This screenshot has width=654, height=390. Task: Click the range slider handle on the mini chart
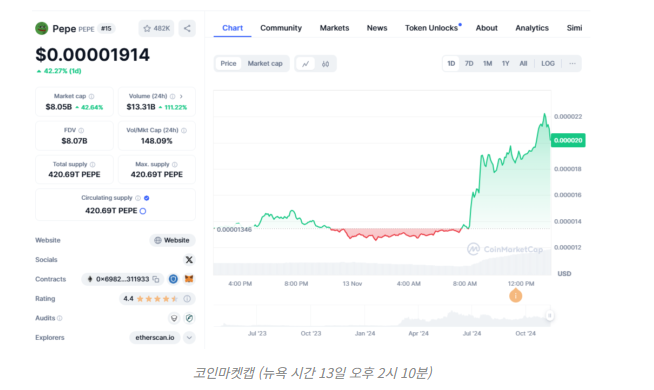(550, 315)
